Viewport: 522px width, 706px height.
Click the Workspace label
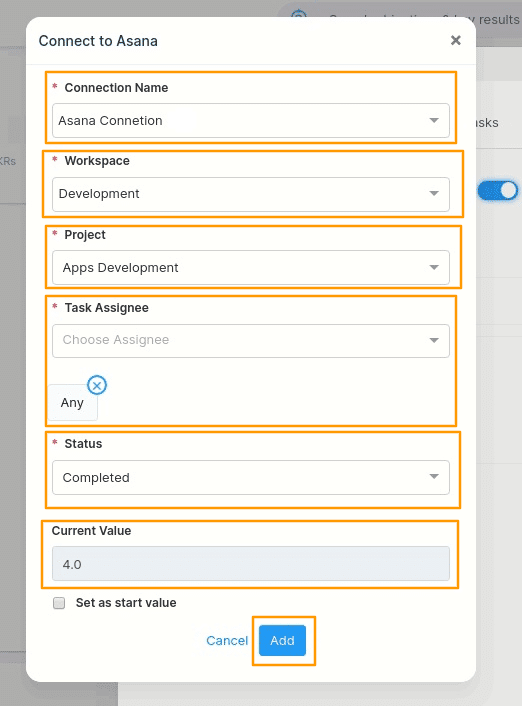click(x=97, y=161)
